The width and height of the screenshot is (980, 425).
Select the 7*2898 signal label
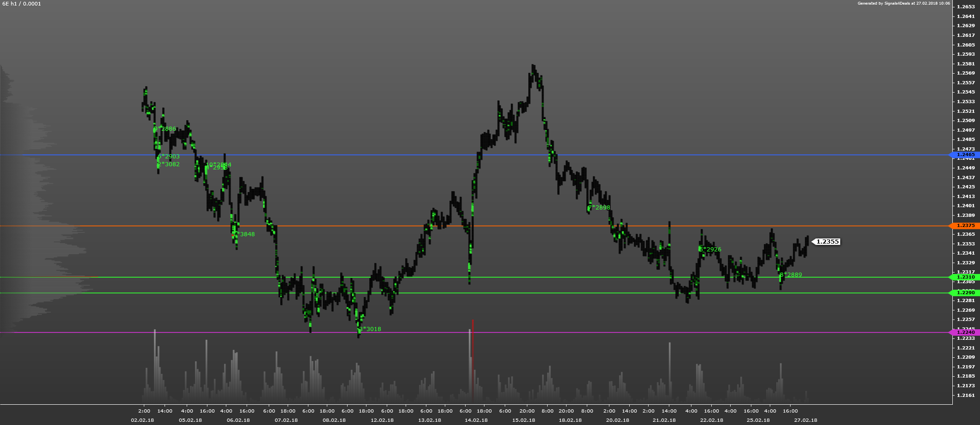click(x=599, y=208)
